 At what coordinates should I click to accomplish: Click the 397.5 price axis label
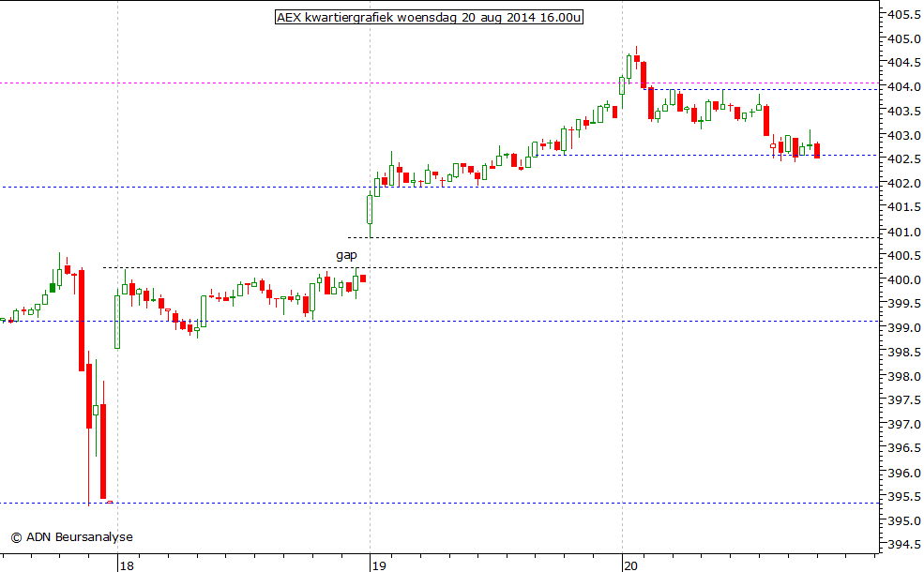[903, 400]
